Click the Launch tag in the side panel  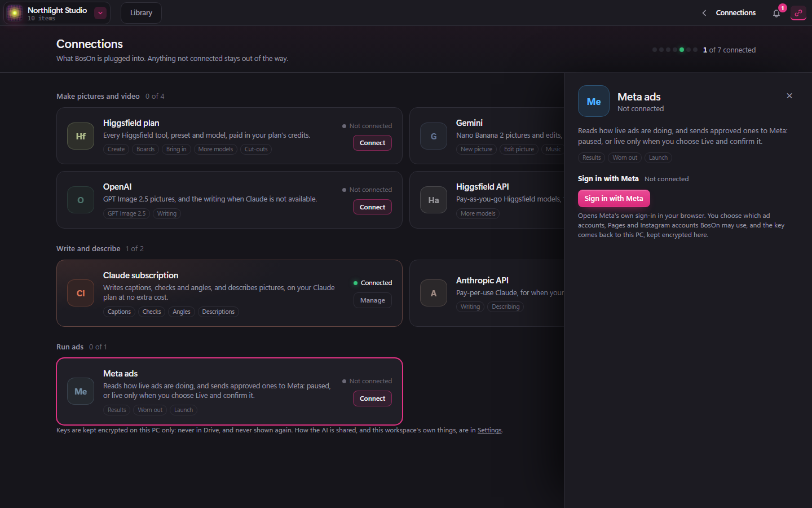658,157
